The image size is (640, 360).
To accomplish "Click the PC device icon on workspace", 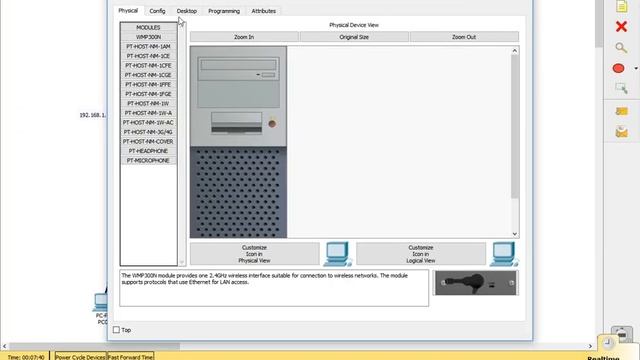I will click(x=100, y=302).
